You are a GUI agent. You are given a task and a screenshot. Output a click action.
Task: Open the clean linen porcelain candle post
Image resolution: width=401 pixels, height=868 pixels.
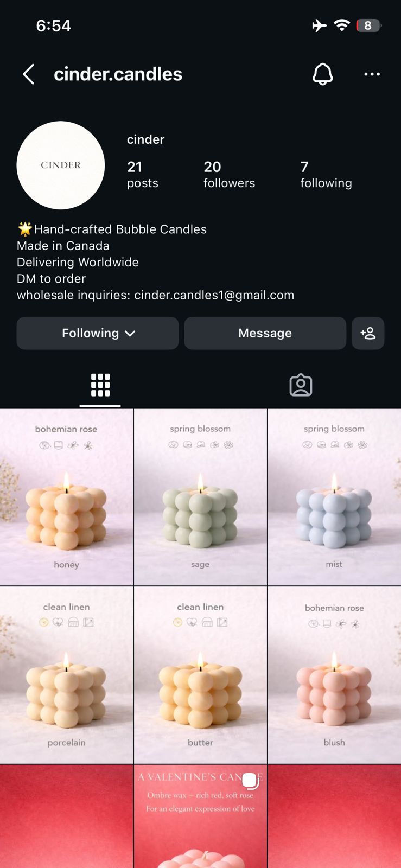click(x=66, y=675)
